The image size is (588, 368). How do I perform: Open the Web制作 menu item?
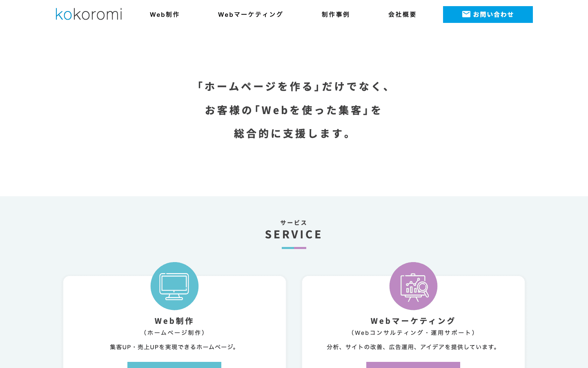pos(165,14)
